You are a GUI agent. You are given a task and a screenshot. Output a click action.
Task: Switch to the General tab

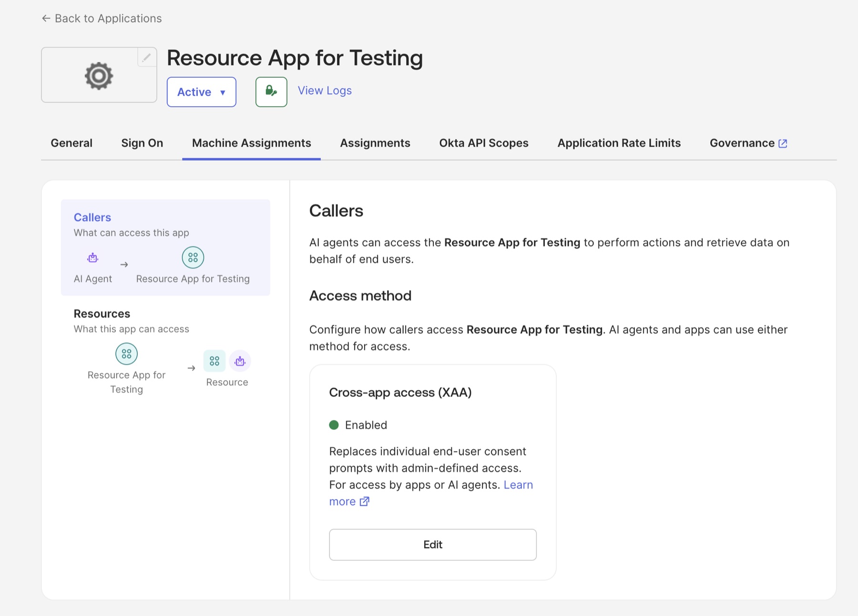[71, 143]
